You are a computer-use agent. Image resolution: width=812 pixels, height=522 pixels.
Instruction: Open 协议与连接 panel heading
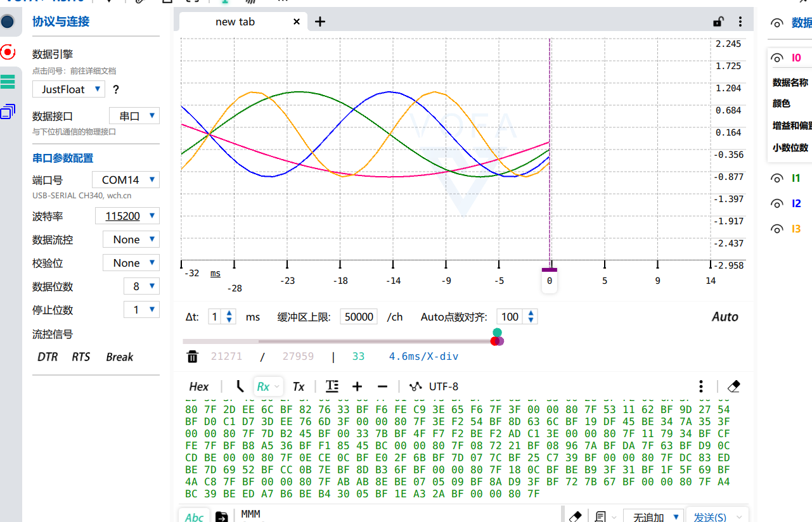coord(61,22)
